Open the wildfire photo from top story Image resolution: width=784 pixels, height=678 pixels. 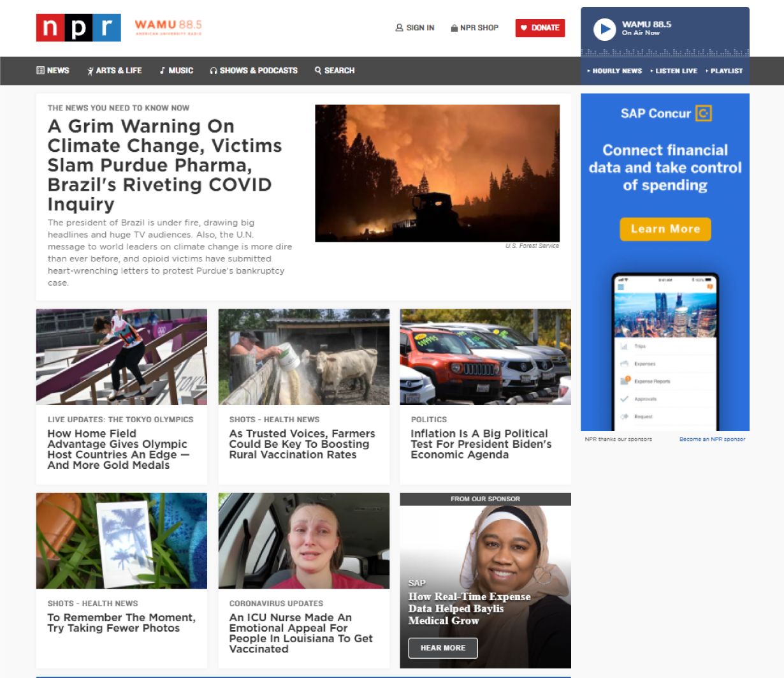point(437,173)
